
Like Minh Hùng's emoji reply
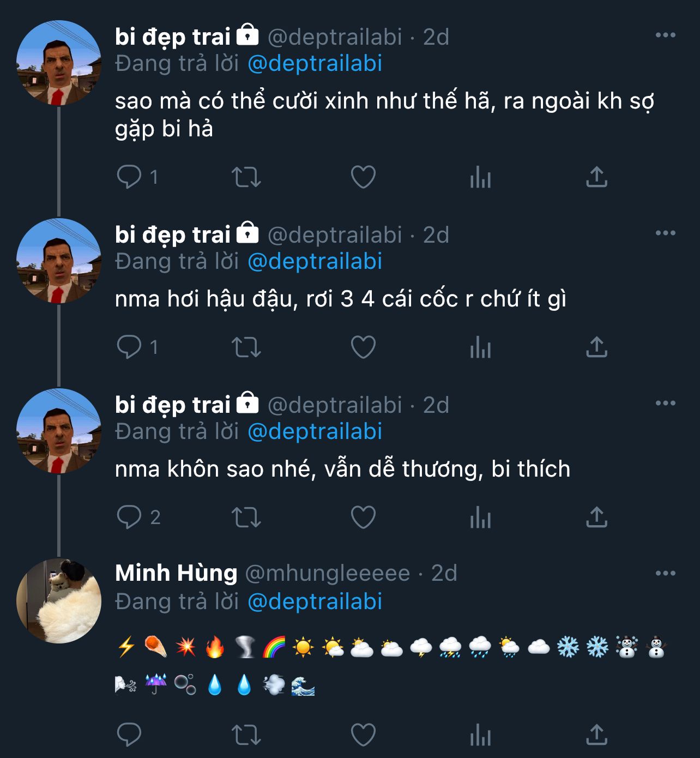[363, 735]
